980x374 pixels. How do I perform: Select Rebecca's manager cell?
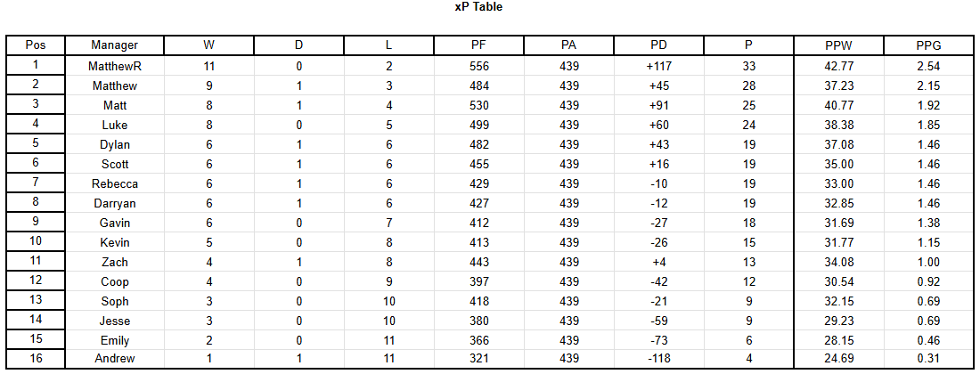click(114, 183)
